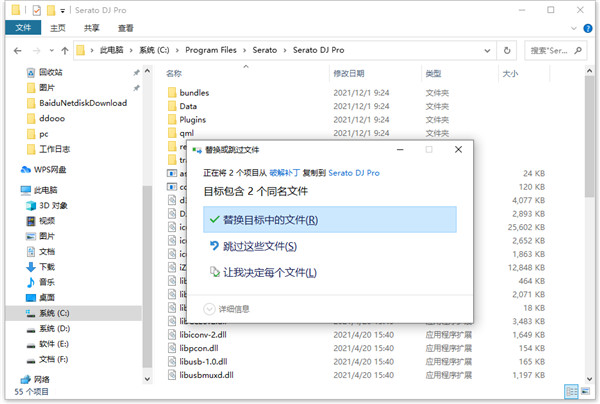
Task: Open the 工作日志 folder in sidebar
Action: (x=54, y=149)
